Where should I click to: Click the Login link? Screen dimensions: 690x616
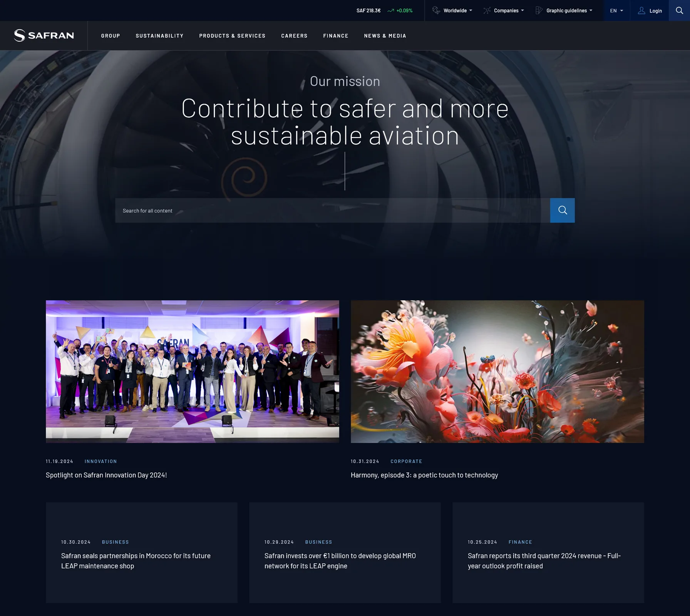(x=655, y=11)
